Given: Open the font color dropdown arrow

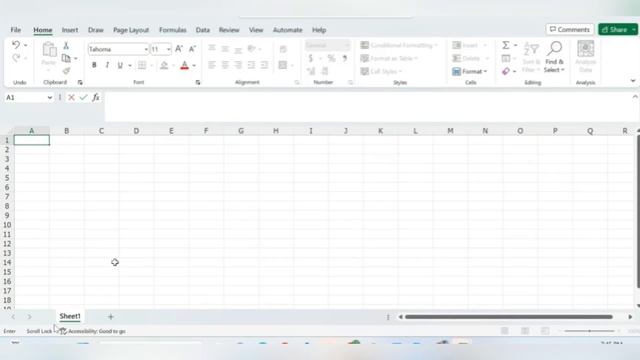Looking at the screenshot, I should [x=194, y=65].
